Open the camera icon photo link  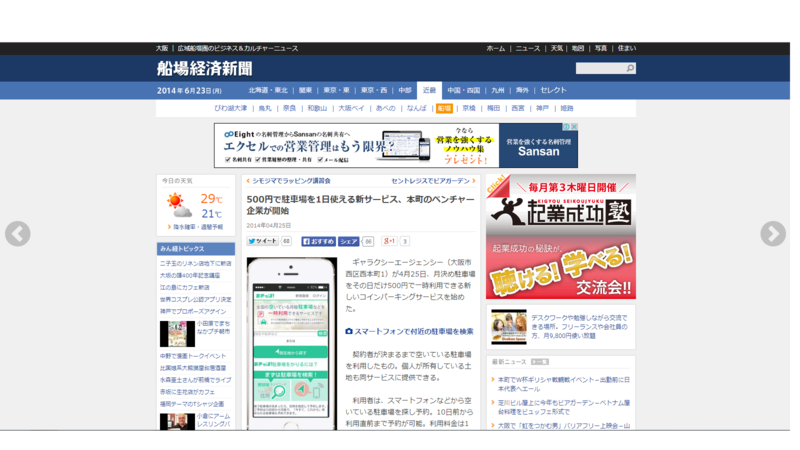[x=349, y=331]
